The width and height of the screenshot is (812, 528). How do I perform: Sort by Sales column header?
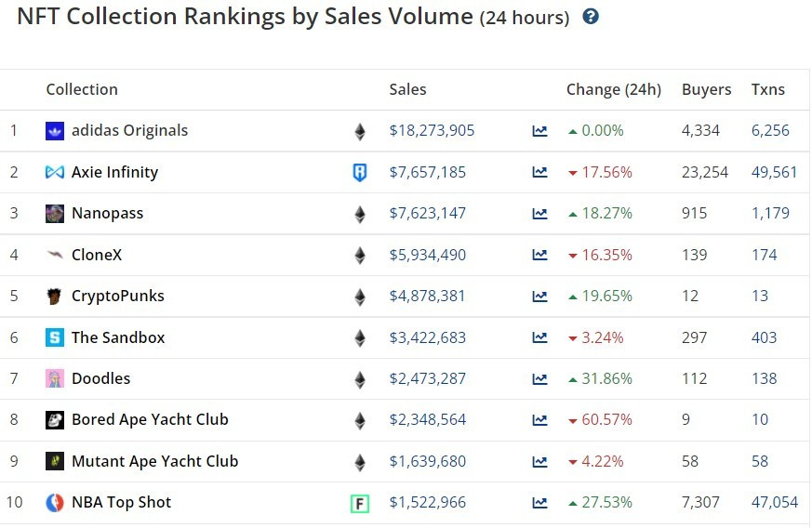pyautogui.click(x=408, y=89)
